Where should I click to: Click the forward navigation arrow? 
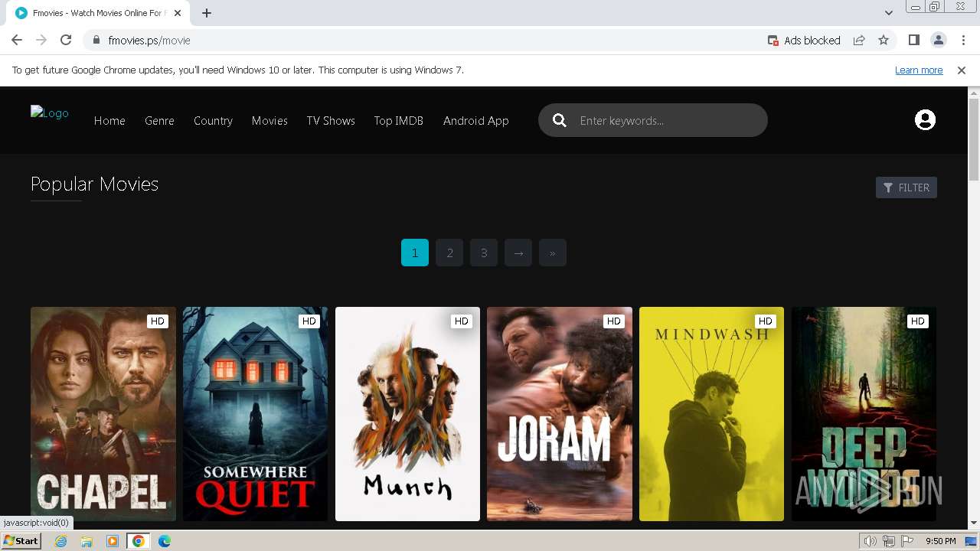41,40
